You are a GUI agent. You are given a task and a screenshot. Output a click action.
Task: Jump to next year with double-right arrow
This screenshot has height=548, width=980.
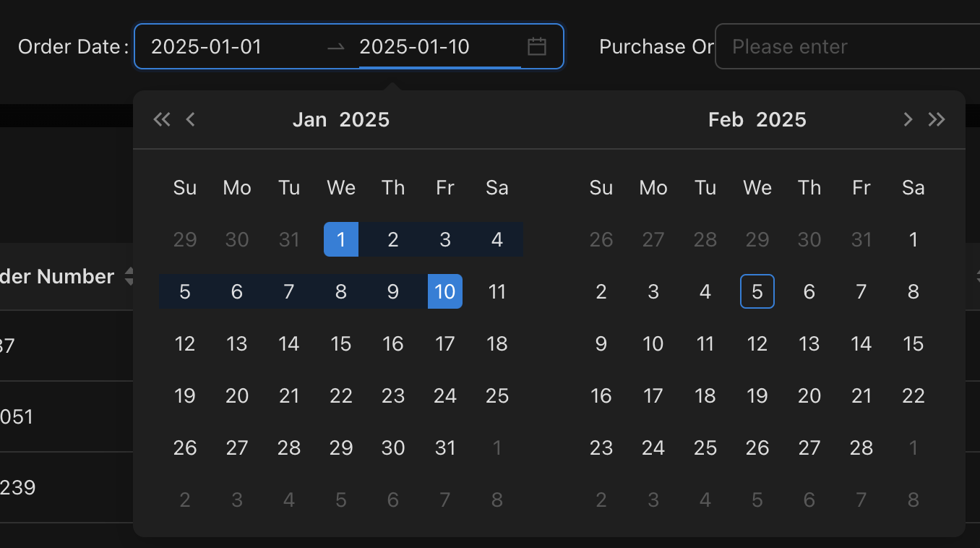[x=937, y=119]
